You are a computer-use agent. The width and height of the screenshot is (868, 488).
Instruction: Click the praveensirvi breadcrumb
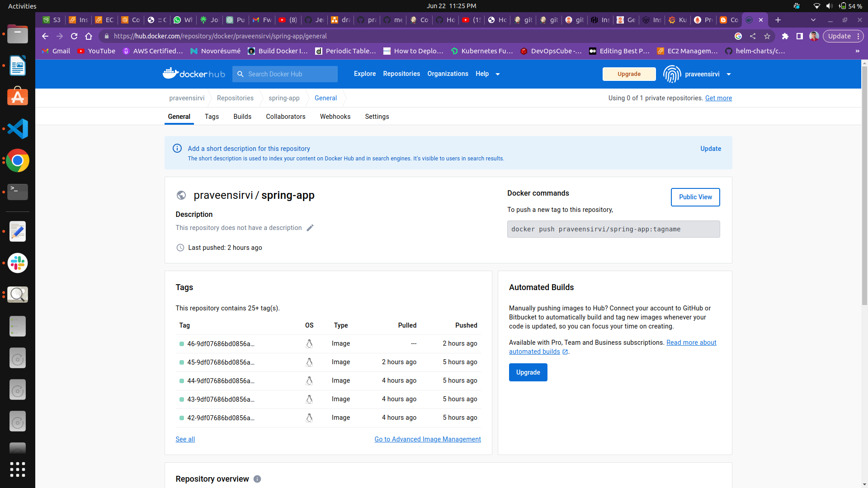coord(187,98)
